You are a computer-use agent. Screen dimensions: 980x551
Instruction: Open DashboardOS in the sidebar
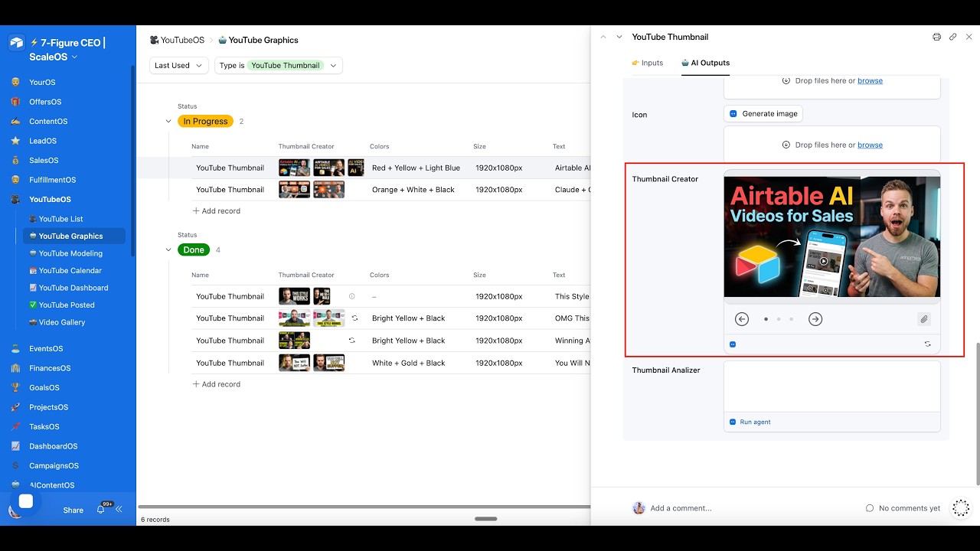click(x=53, y=446)
